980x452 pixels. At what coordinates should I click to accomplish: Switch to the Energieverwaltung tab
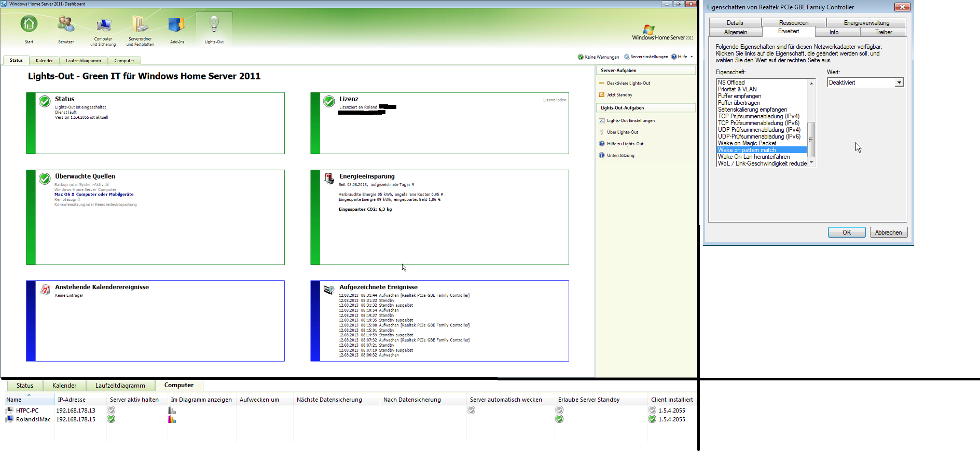point(866,23)
